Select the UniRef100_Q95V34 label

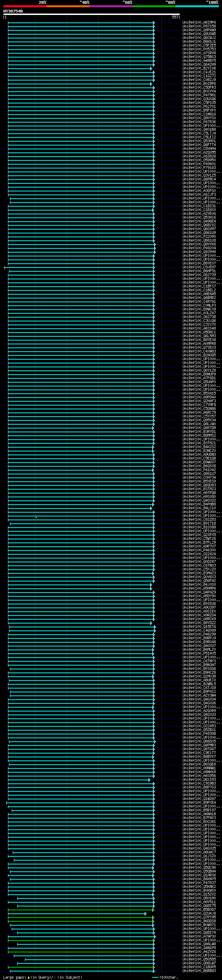click(199, 420)
